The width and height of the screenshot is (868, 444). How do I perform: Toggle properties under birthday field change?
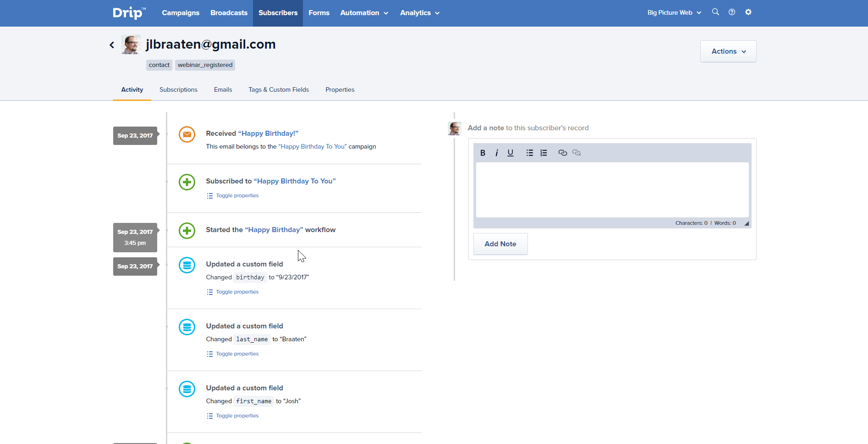coord(233,292)
